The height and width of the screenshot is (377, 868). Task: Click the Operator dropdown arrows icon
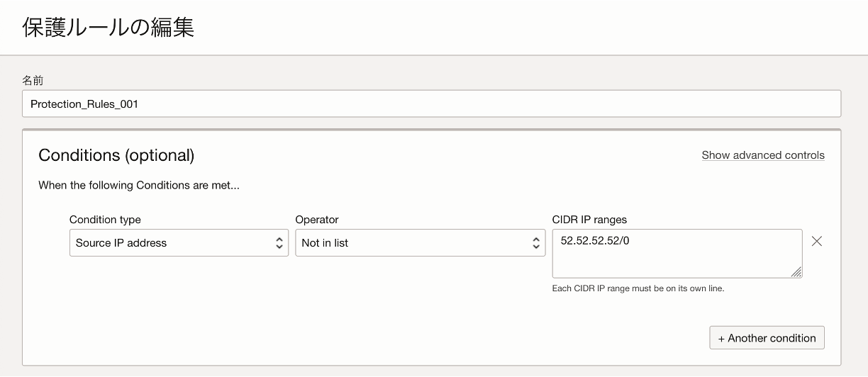[x=536, y=243]
